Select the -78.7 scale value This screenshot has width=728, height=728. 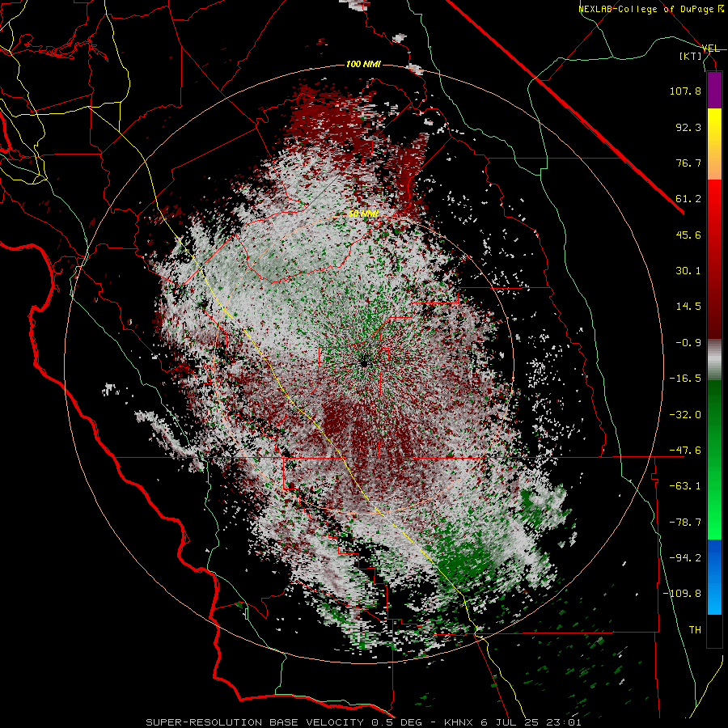pyautogui.click(x=685, y=523)
